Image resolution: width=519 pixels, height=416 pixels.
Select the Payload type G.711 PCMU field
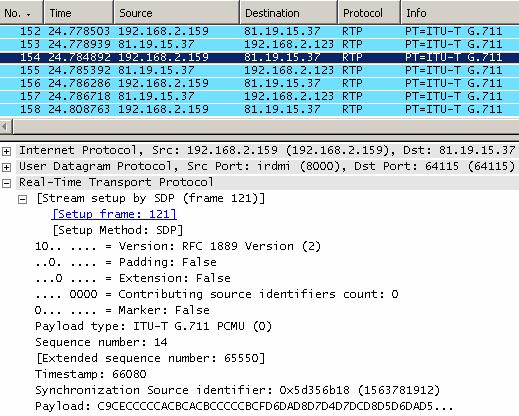154,326
